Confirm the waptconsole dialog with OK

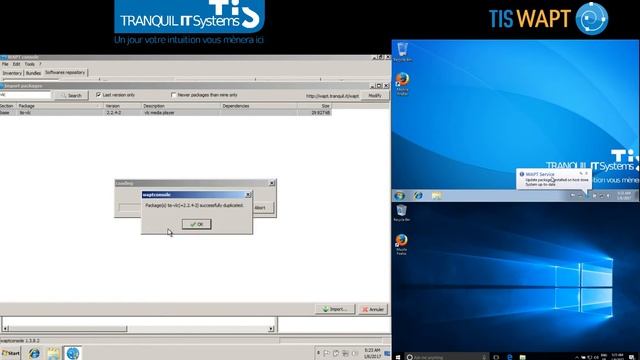pos(196,224)
